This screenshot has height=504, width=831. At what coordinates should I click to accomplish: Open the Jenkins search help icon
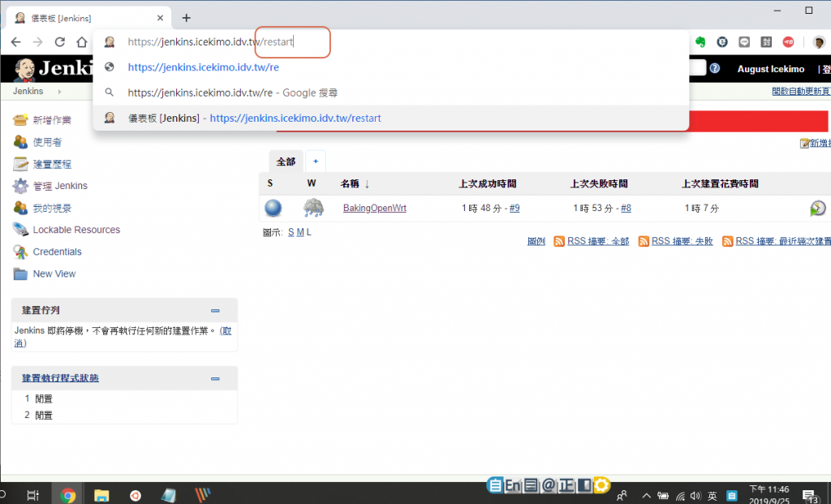(714, 68)
